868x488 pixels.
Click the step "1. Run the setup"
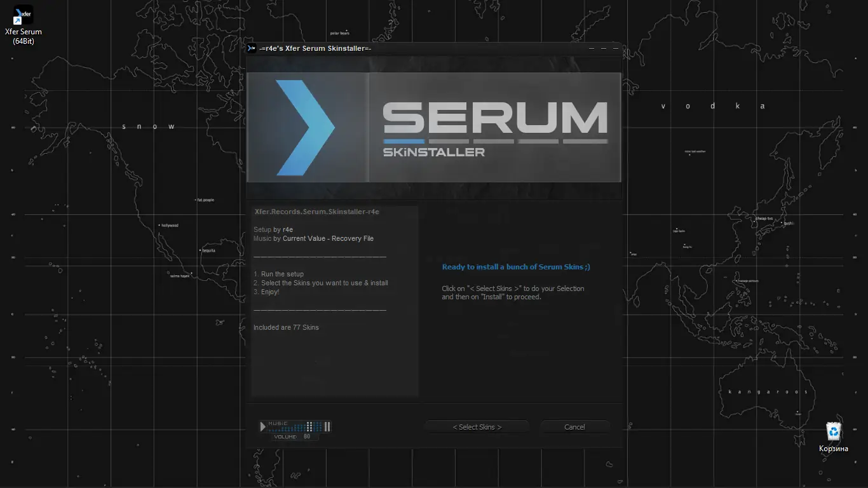278,274
